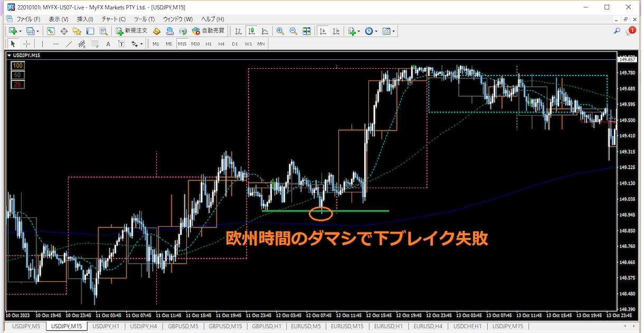Image resolution: width=644 pixels, height=333 pixels.
Task: Select the trendline tool
Action: [69, 44]
